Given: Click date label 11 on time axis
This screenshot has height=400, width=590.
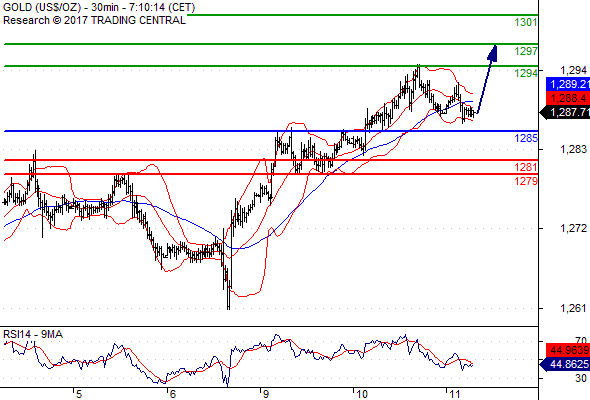Looking at the screenshot, I should click(455, 394).
